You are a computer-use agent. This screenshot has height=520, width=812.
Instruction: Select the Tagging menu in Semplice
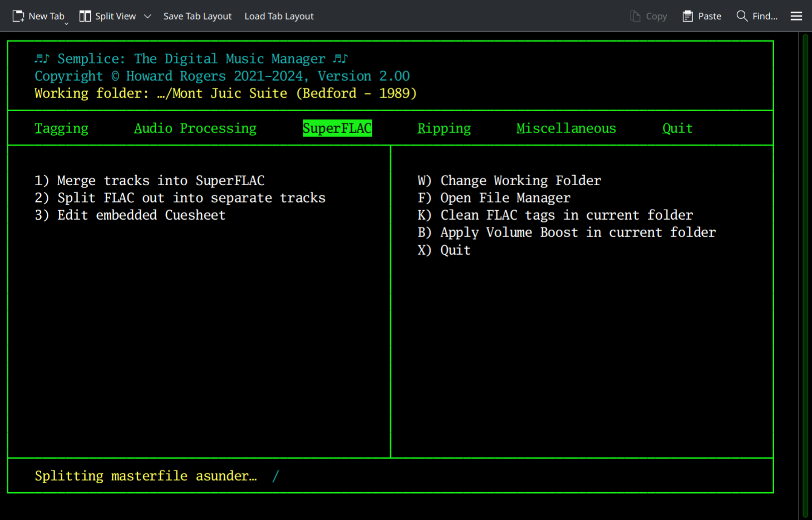tap(61, 128)
